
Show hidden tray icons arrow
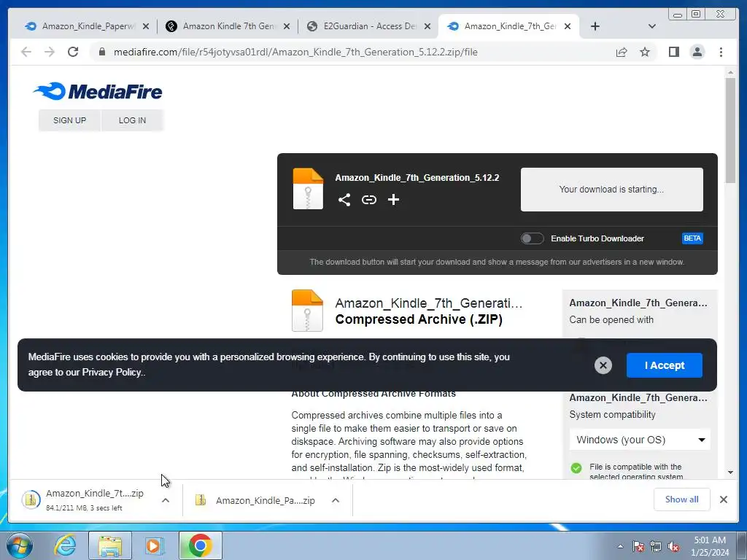click(620, 547)
